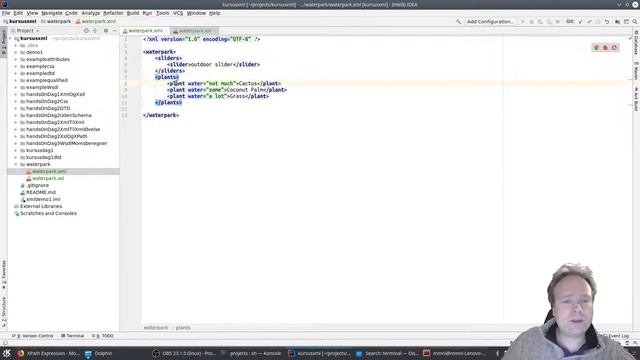640x360 pixels.
Task: Click the Git rollback arrow icon
Action: point(607,21)
